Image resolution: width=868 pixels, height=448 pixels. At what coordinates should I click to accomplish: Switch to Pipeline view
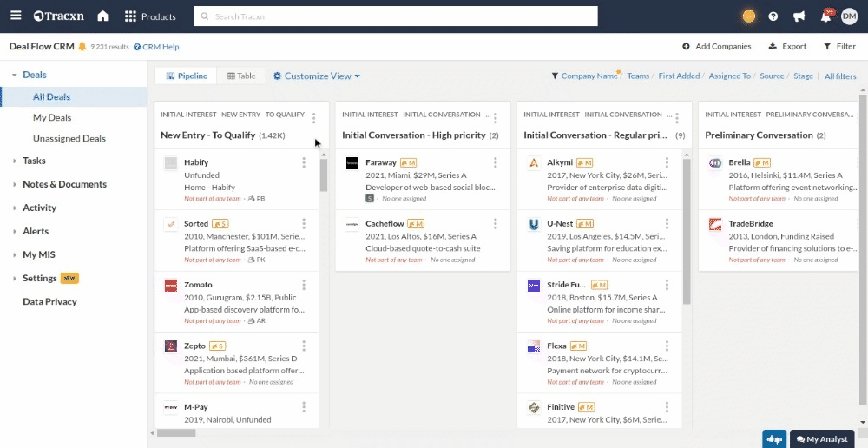pyautogui.click(x=186, y=76)
